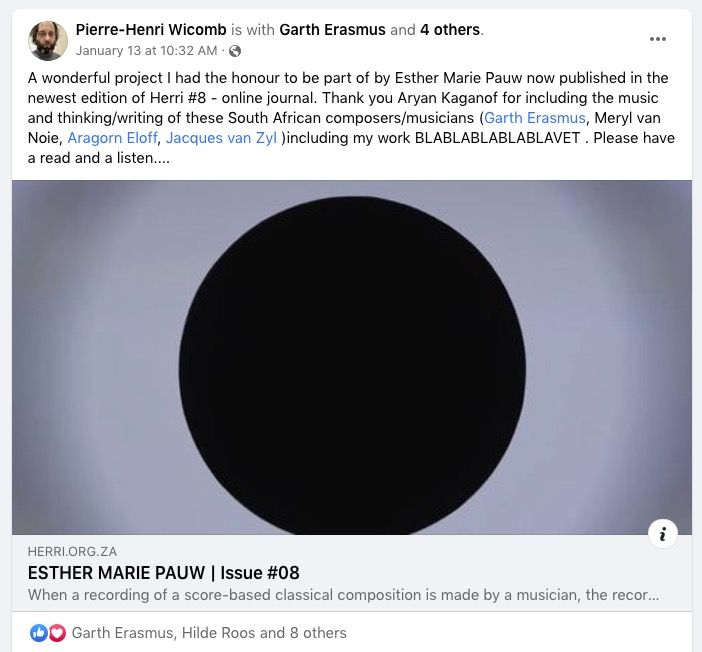
Task: Open 'ESTHER MARIE PAUW | Issue #08' headline
Action: 164,573
